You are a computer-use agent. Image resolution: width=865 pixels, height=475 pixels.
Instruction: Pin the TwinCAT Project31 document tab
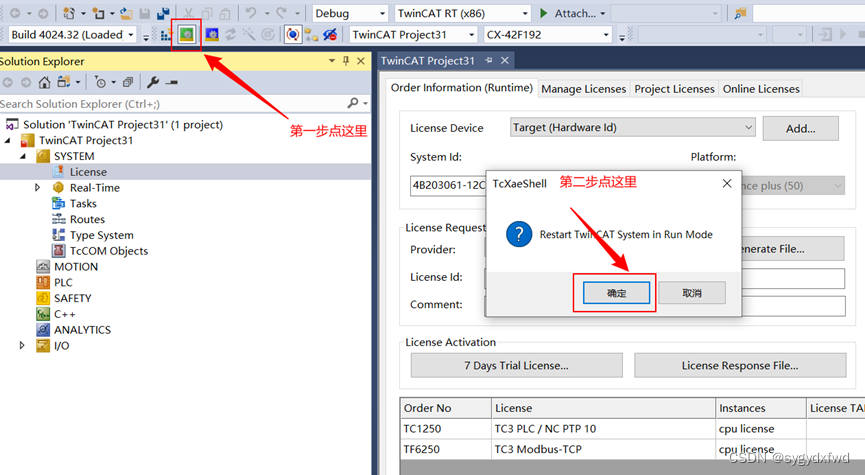tap(489, 61)
